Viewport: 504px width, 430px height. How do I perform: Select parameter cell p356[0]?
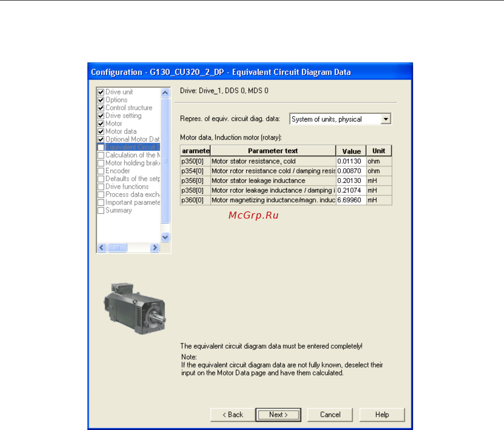(x=195, y=181)
